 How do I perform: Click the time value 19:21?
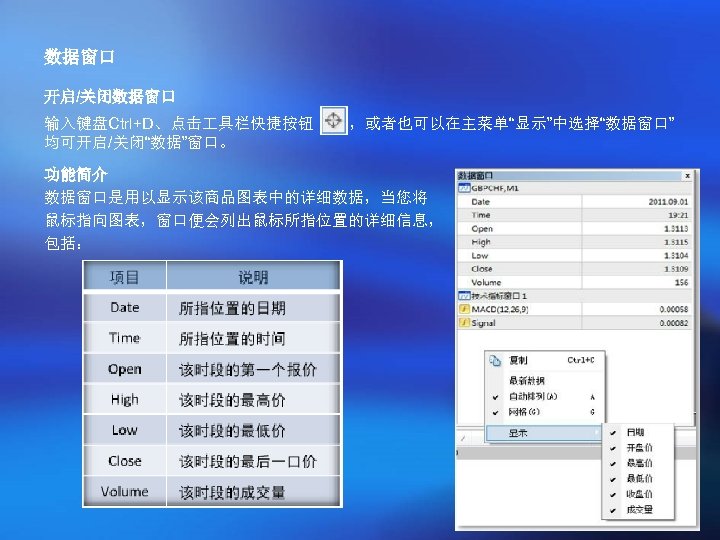(x=678, y=215)
